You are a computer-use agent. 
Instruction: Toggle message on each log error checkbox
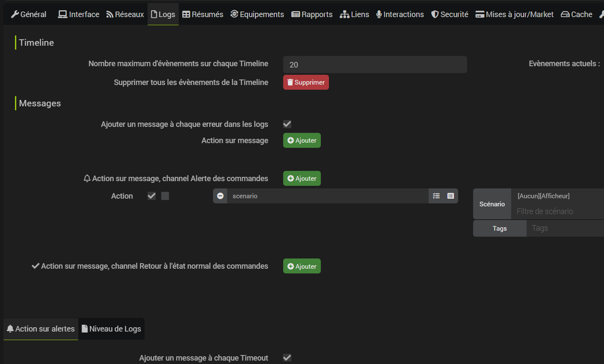287,124
